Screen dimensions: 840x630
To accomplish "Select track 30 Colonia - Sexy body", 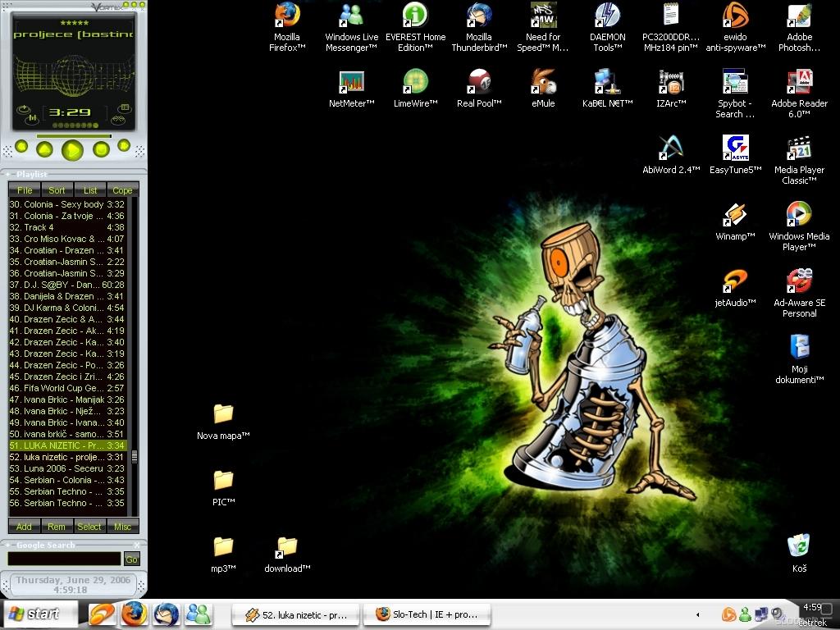I will [67, 204].
